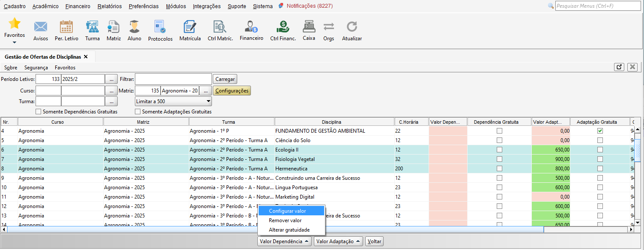Open the Segurança submenu
Image resolution: width=644 pixels, height=250 pixels.
[36, 68]
